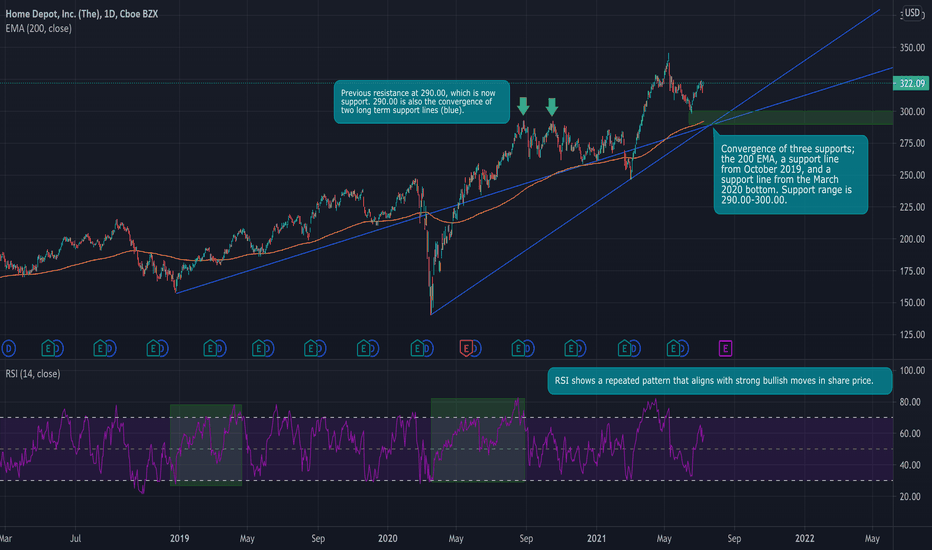Select the EMA (200, close) indicator legend
Viewport: 932px width, 550px height.
point(39,29)
